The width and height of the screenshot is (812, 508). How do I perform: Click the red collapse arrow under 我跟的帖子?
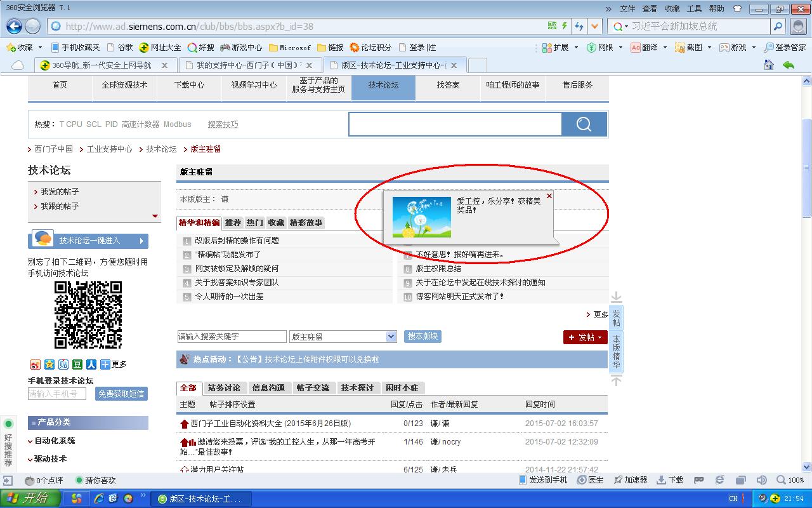click(x=155, y=217)
